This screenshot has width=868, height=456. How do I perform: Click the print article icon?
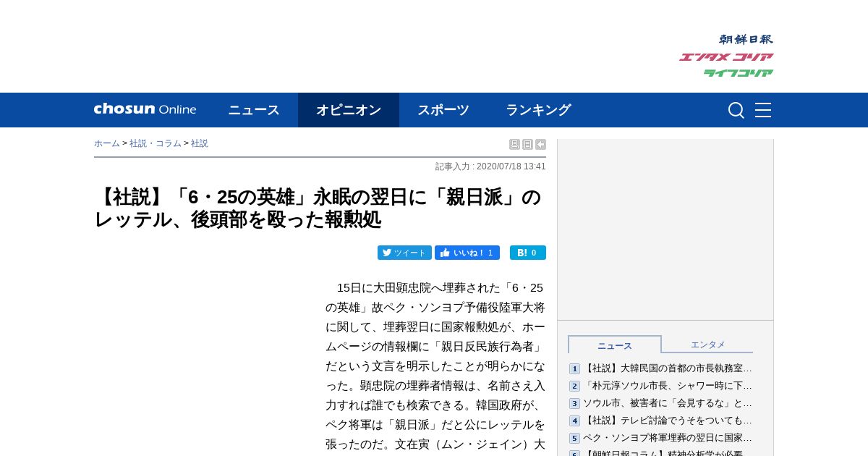pos(514,145)
